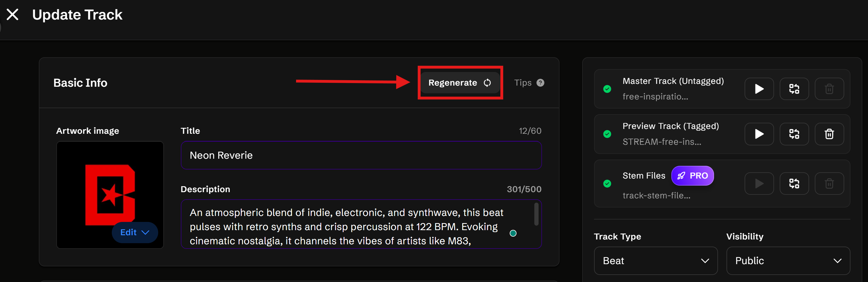The image size is (868, 282).
Task: Replace the Stem Files upload
Action: [794, 183]
